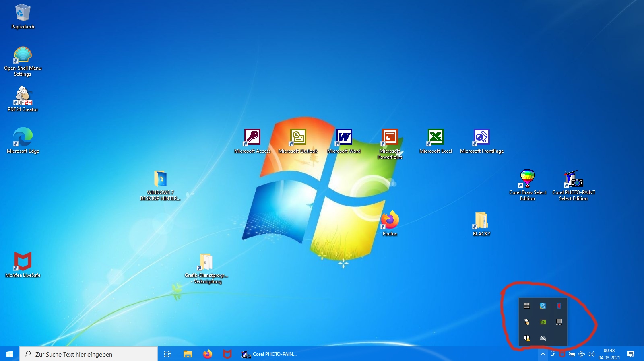Open Task View on the taskbar
This screenshot has width=644, height=361.
[167, 354]
